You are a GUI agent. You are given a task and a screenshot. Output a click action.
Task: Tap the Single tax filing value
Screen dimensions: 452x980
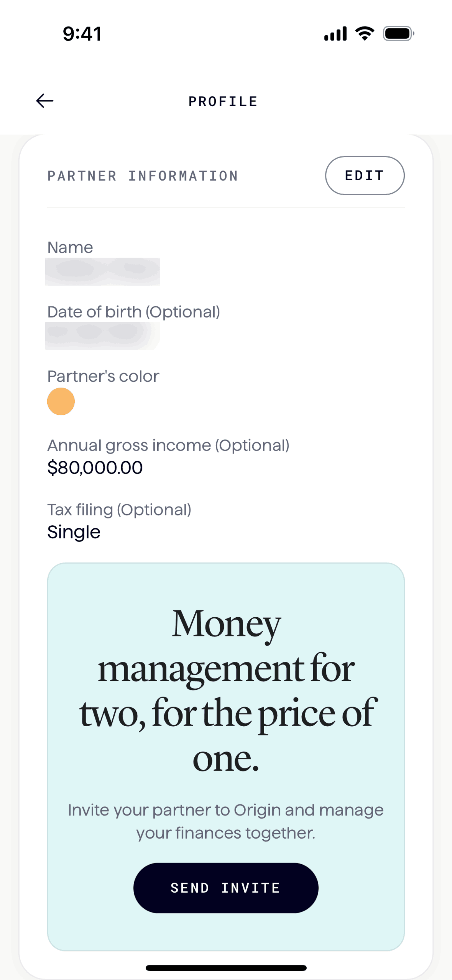74,532
